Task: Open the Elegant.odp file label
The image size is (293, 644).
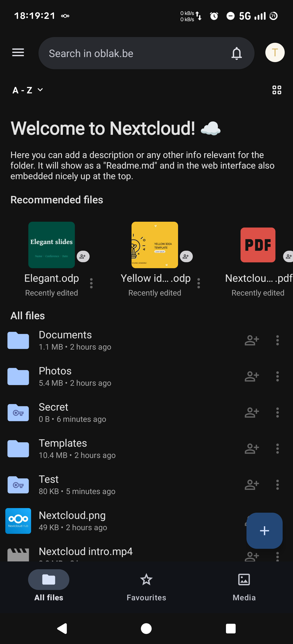Action: pos(52,278)
